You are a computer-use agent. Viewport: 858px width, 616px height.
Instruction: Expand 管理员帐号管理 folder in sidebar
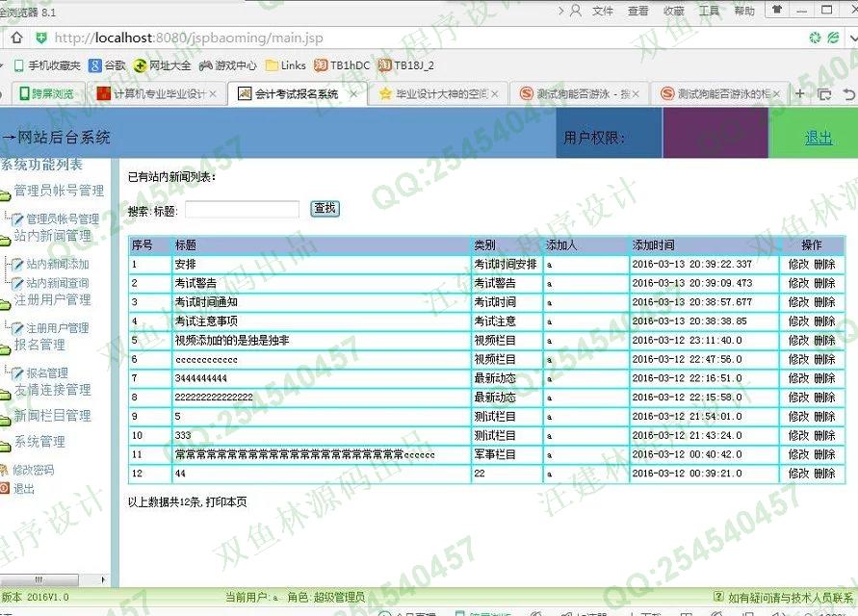[58, 191]
